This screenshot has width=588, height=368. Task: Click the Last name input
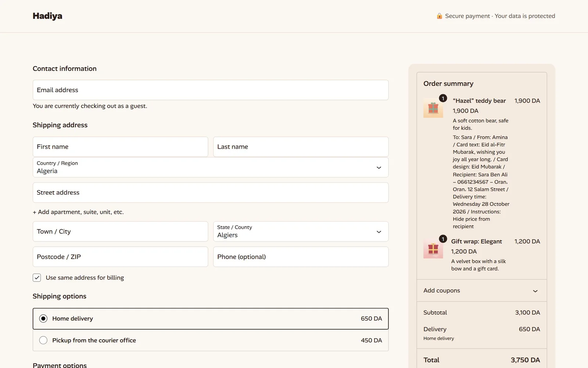[x=301, y=147]
